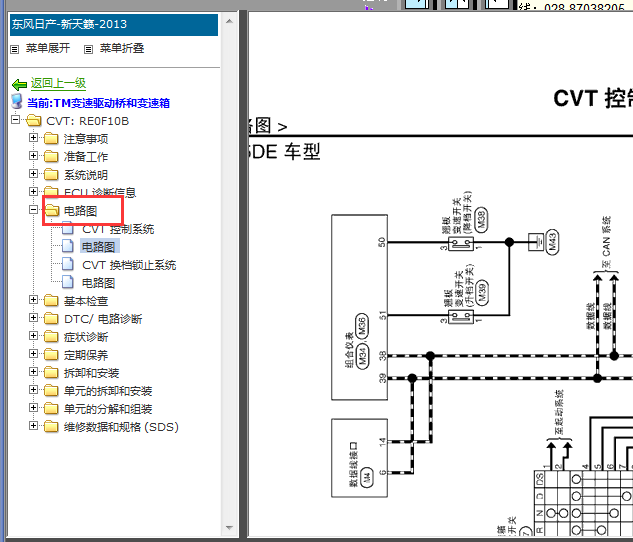The width and height of the screenshot is (633, 542).
Task: Expand the 定期保养 node
Action: [34, 354]
